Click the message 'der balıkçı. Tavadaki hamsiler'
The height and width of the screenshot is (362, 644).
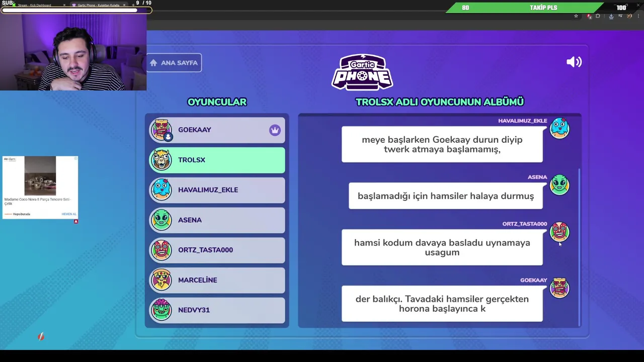click(x=442, y=304)
